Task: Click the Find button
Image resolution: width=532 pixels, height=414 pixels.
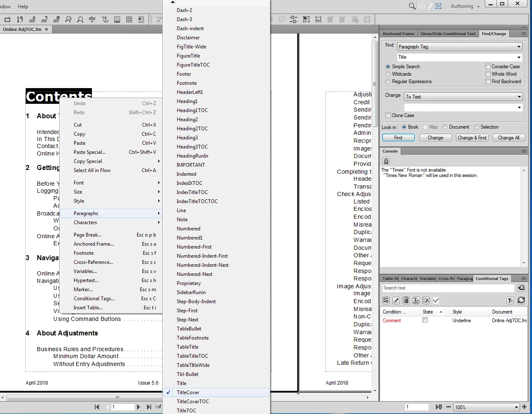Action: (x=398, y=138)
